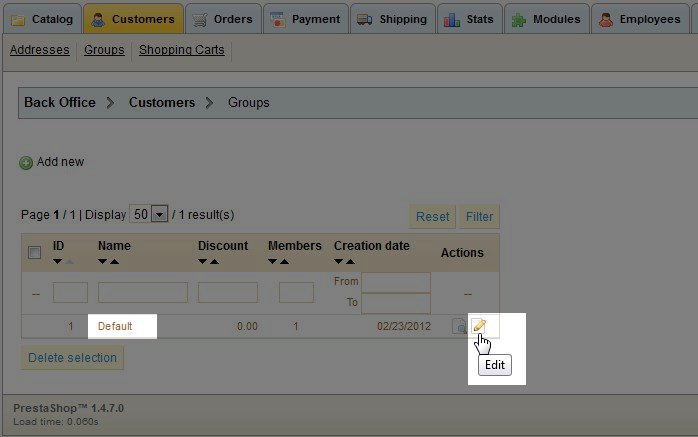Sort by ID descending arrow
698x437 pixels.
(58, 262)
